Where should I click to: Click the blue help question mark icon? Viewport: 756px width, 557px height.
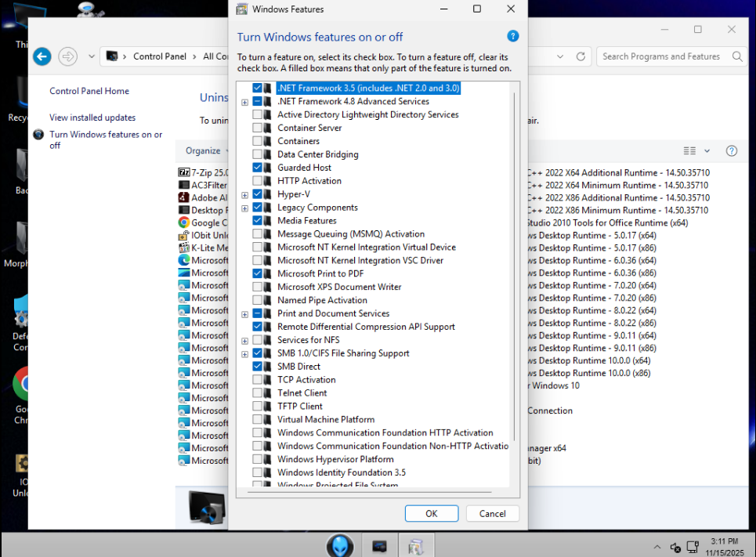(x=513, y=37)
